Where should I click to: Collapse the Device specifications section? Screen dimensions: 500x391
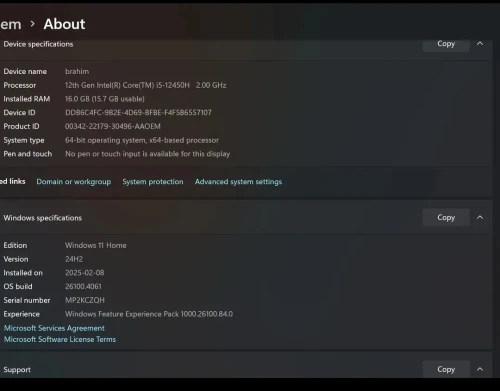point(480,44)
